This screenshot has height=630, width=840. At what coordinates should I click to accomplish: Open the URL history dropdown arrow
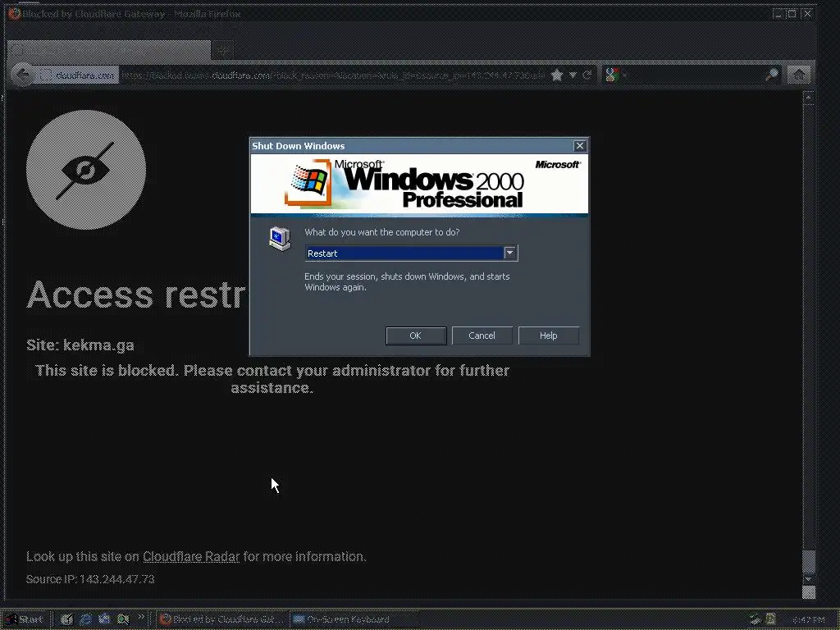(573, 75)
